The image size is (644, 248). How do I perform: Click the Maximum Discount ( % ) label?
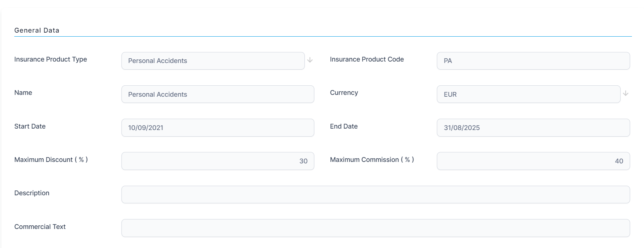[51, 160]
